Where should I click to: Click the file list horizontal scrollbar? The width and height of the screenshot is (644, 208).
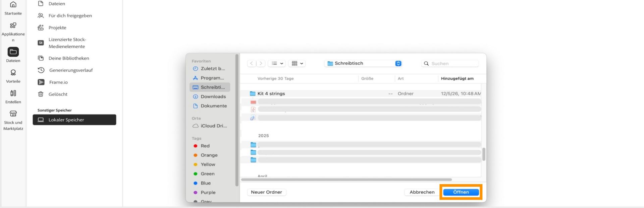[346, 180]
